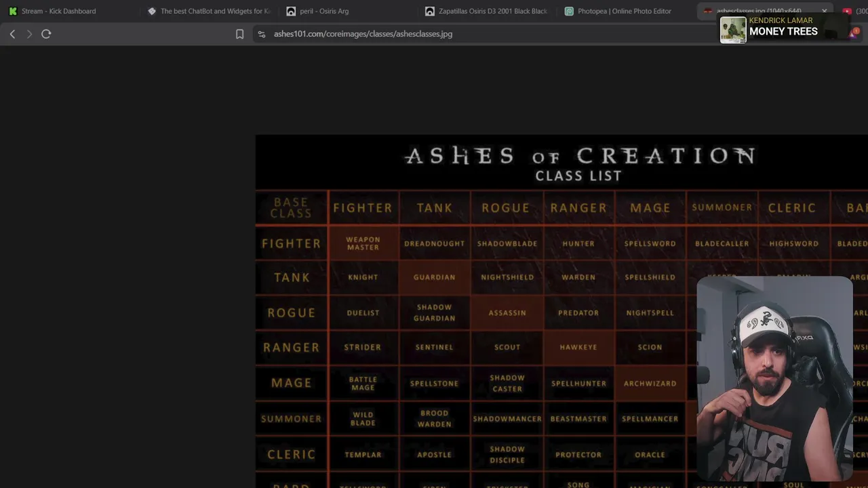Viewport: 868px width, 488px height.
Task: Click the Kendrick Lamar album art thumbnail
Action: click(x=733, y=30)
